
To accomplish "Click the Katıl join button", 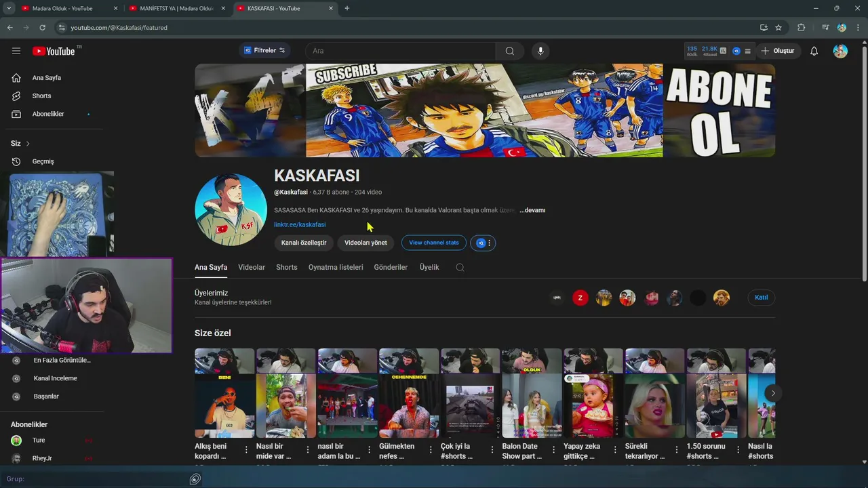I will [762, 298].
